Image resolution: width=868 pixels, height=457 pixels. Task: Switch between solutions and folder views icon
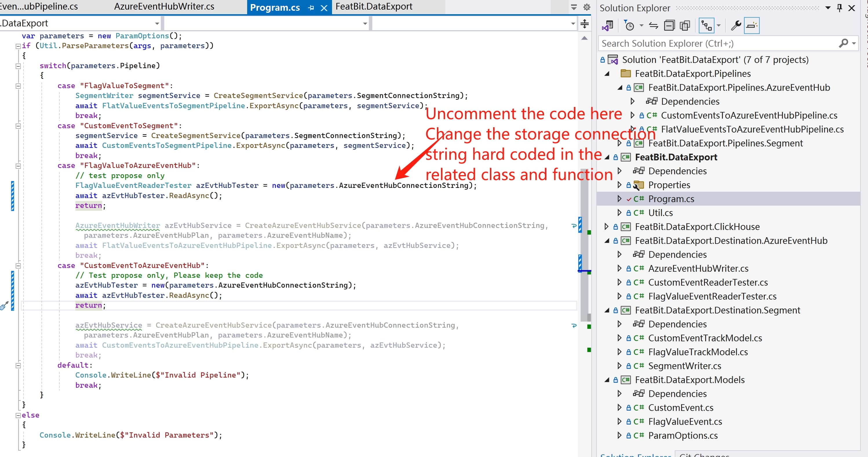tap(608, 26)
